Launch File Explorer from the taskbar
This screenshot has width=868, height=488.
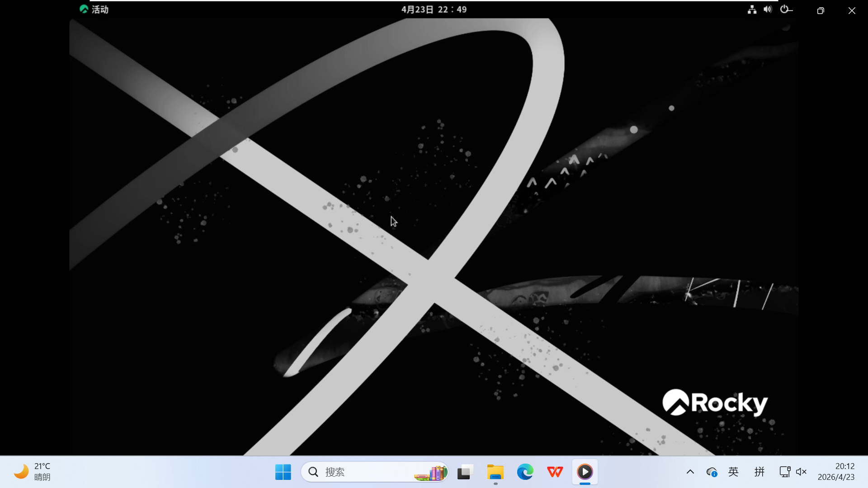click(x=495, y=472)
